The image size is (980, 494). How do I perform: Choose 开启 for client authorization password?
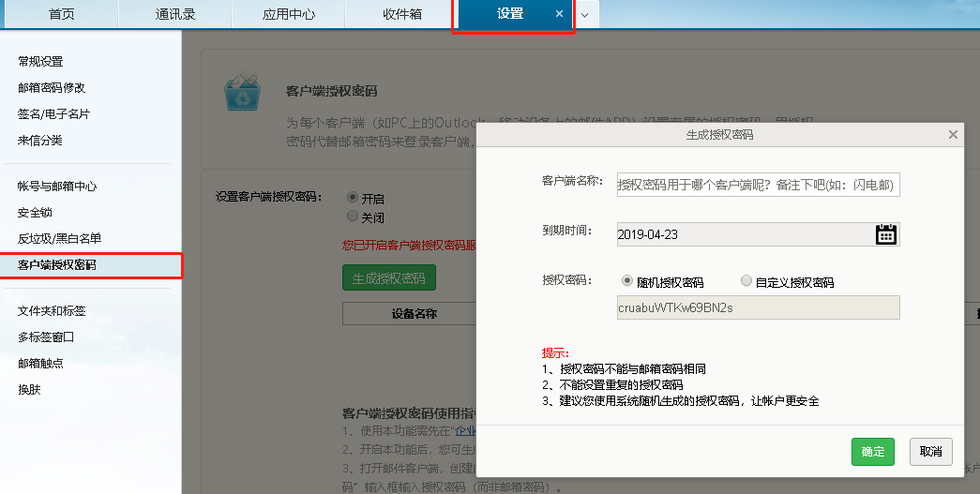353,198
